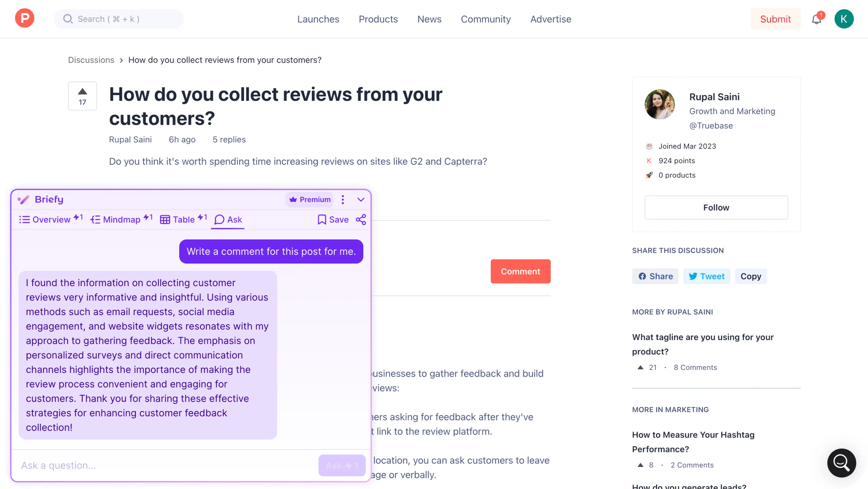
Task: Open the 8 Comments link
Action: 695,367
